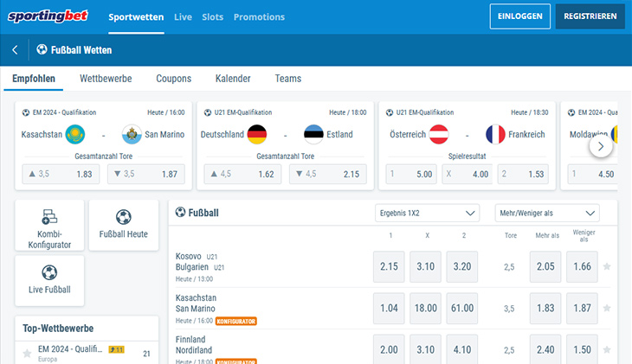Go back using the left chevron arrow
Viewport: 632px width, 364px height.
click(15, 50)
